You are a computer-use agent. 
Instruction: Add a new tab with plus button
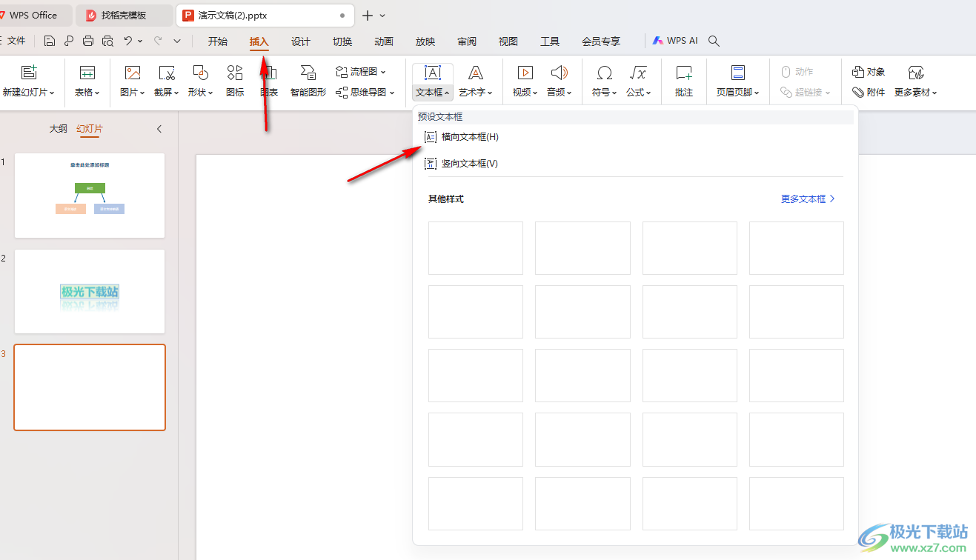pyautogui.click(x=368, y=16)
